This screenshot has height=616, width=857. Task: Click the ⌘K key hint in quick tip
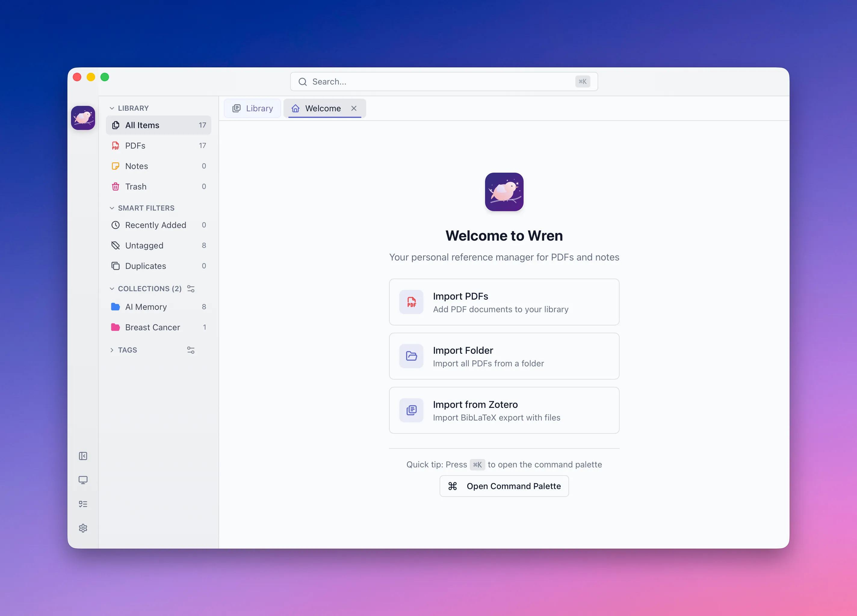pos(477,464)
